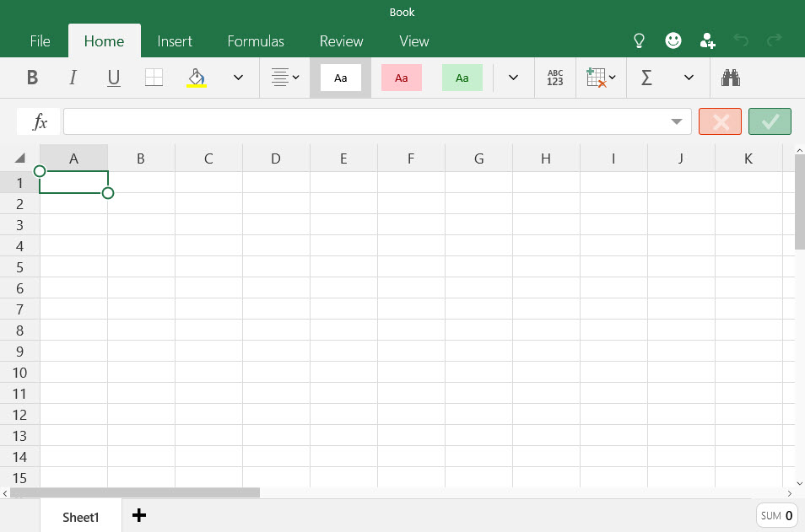Switch to the Formulas tab
Image resolution: width=805 pixels, height=532 pixels.
[x=256, y=40]
